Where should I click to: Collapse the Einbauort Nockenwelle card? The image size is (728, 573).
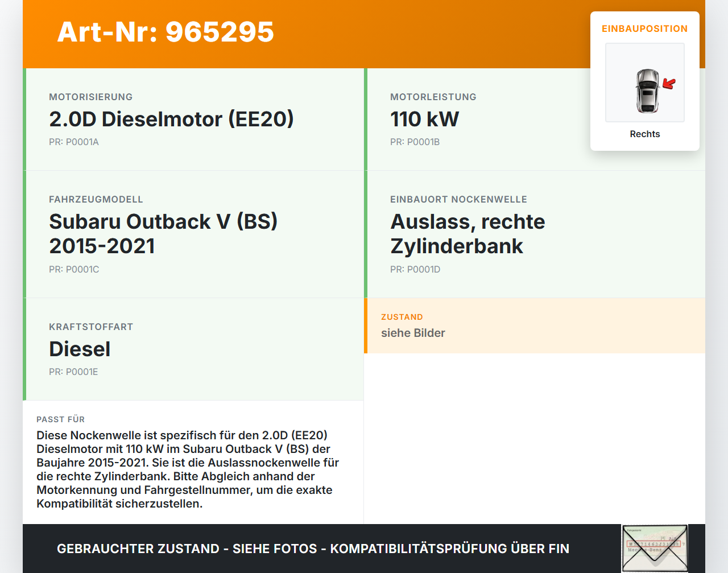point(535,233)
